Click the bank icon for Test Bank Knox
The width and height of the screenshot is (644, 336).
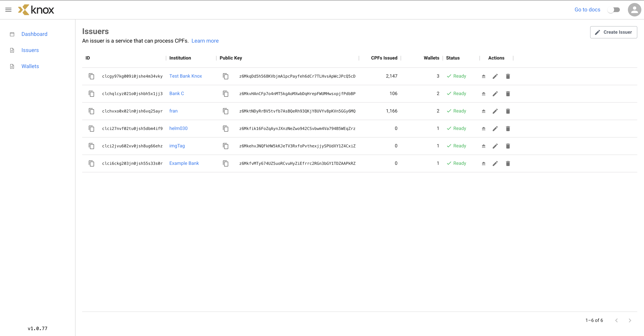click(484, 76)
